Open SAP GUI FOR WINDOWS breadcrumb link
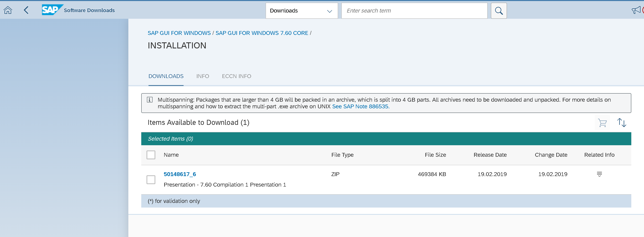This screenshot has width=644, height=237. [179, 33]
